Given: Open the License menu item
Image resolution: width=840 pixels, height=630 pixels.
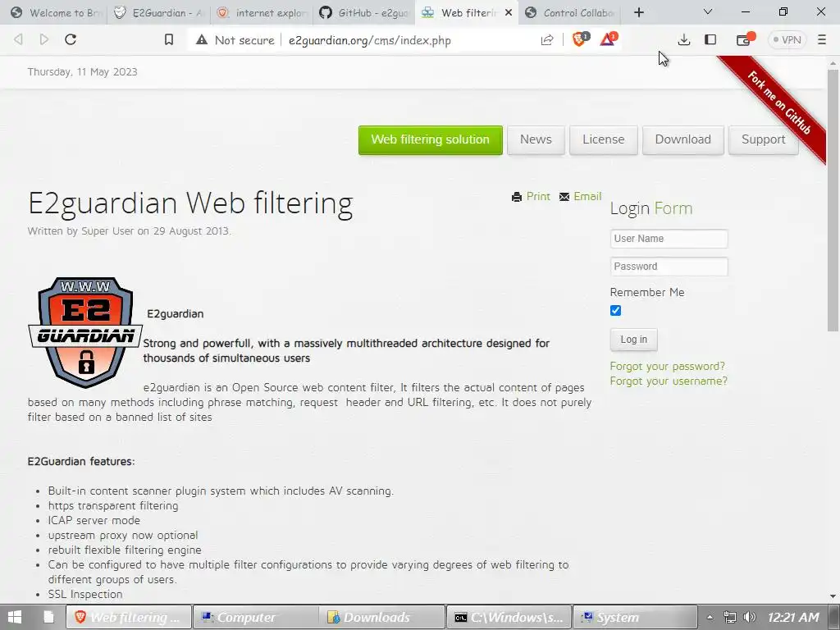Looking at the screenshot, I should click(x=603, y=139).
